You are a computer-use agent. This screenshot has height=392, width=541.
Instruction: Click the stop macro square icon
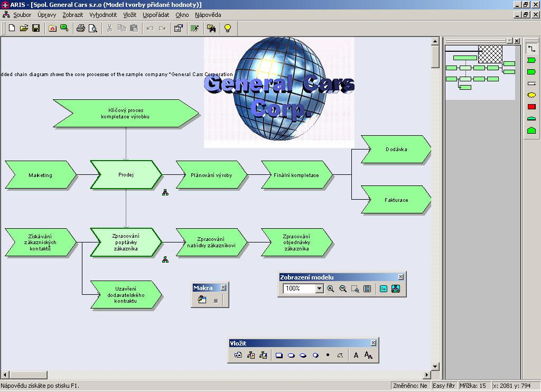coord(216,301)
